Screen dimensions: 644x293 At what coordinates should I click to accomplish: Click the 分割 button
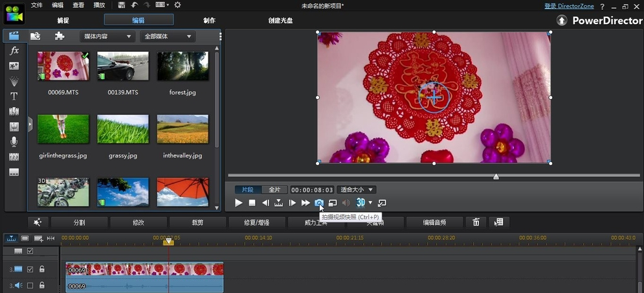tap(79, 222)
